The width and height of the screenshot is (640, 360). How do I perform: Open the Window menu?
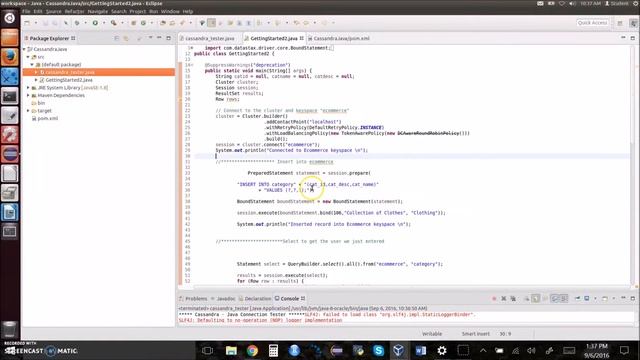[170, 11]
